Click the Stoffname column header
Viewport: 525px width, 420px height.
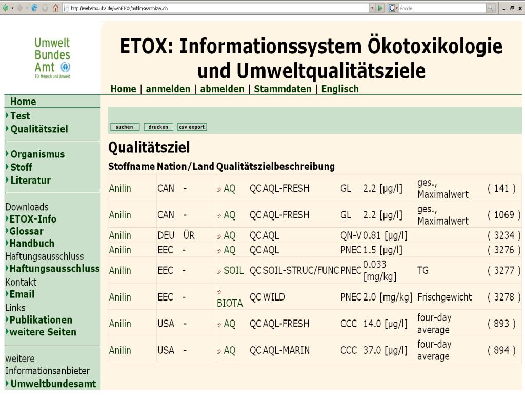[x=132, y=166]
